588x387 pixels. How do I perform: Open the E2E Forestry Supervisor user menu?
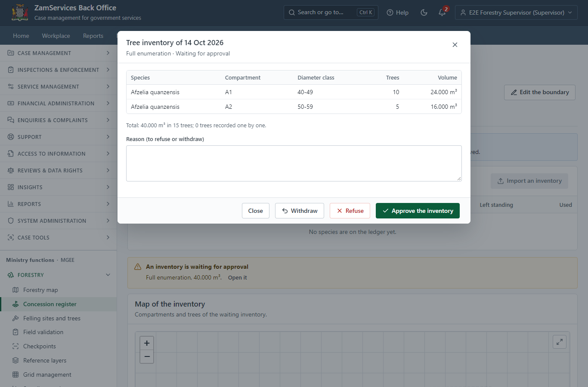(x=516, y=12)
